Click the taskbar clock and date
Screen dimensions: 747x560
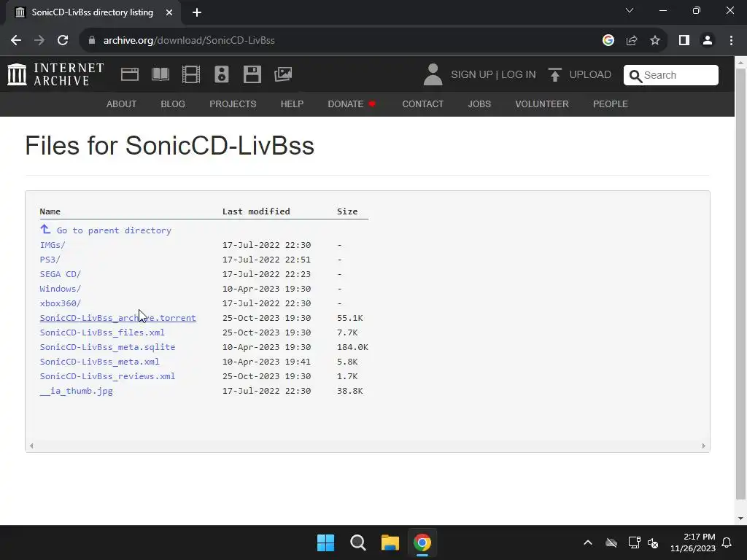693,542
